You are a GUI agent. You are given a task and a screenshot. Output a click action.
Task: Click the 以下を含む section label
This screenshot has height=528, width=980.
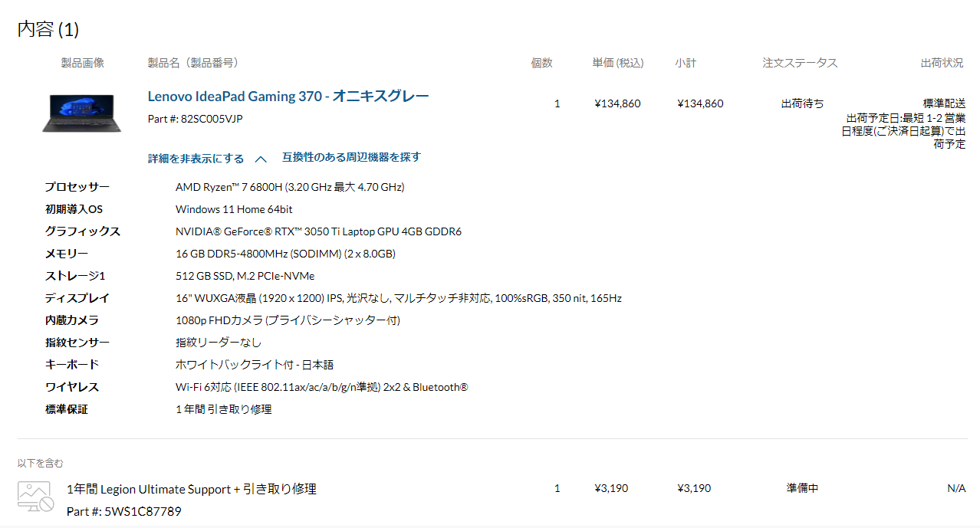41,463
